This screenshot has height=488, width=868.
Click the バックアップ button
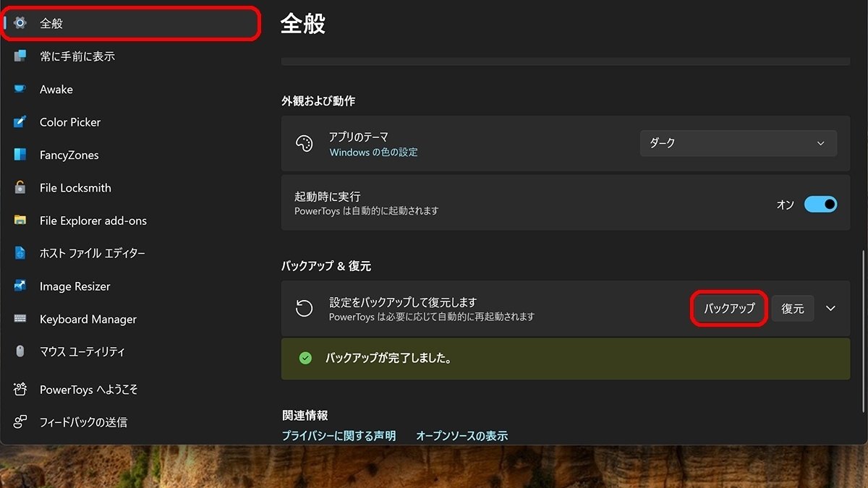coord(729,309)
